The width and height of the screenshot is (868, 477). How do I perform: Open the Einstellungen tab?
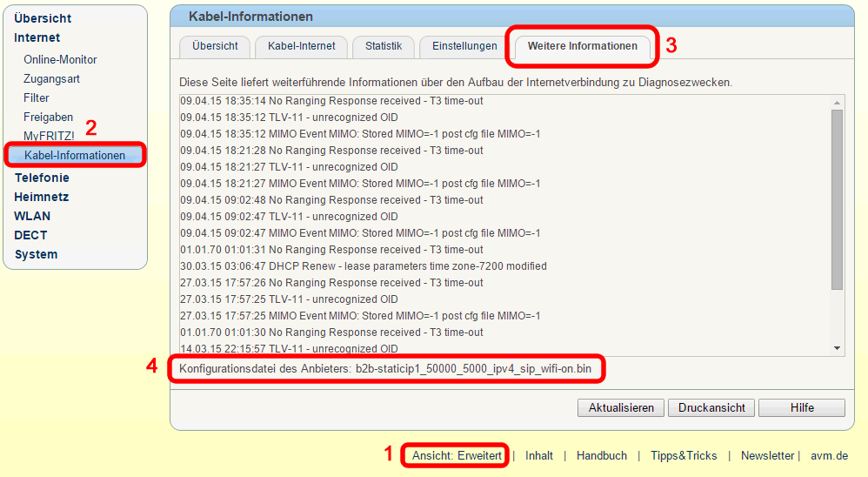point(464,46)
